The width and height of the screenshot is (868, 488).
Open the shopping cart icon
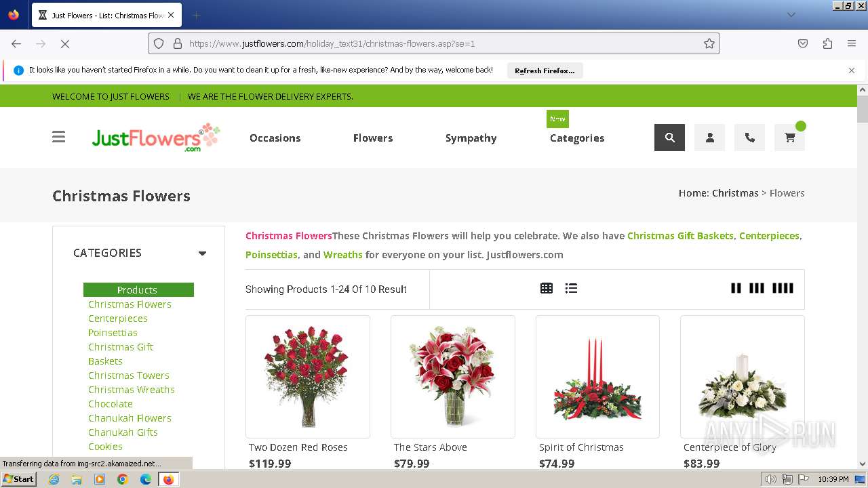click(x=789, y=138)
